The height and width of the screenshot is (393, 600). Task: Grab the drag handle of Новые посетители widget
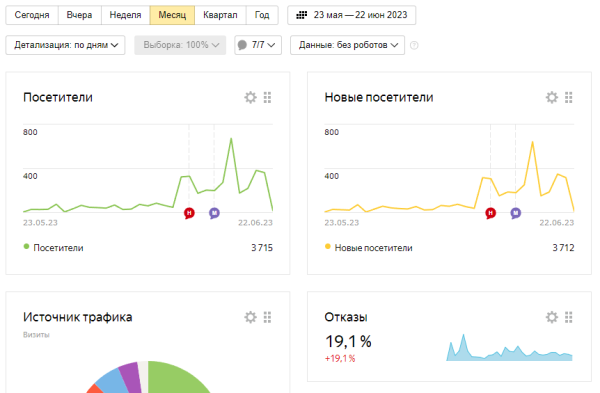(569, 98)
